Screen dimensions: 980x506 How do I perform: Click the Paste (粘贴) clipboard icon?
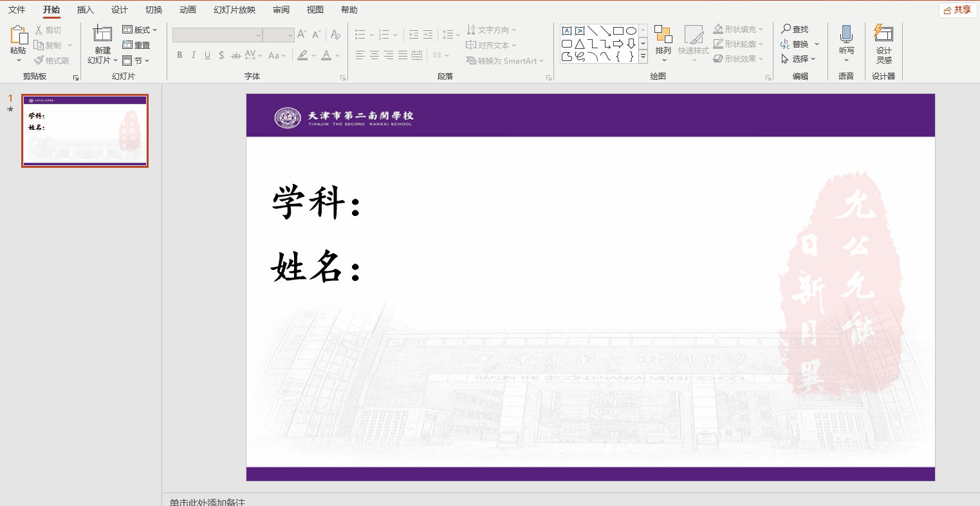click(x=19, y=35)
